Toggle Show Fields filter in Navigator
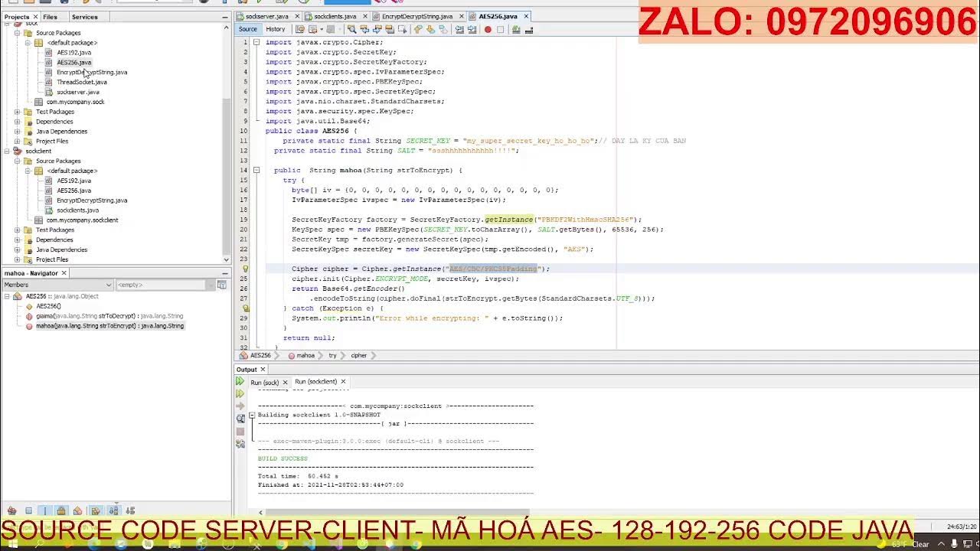 click(x=28, y=510)
